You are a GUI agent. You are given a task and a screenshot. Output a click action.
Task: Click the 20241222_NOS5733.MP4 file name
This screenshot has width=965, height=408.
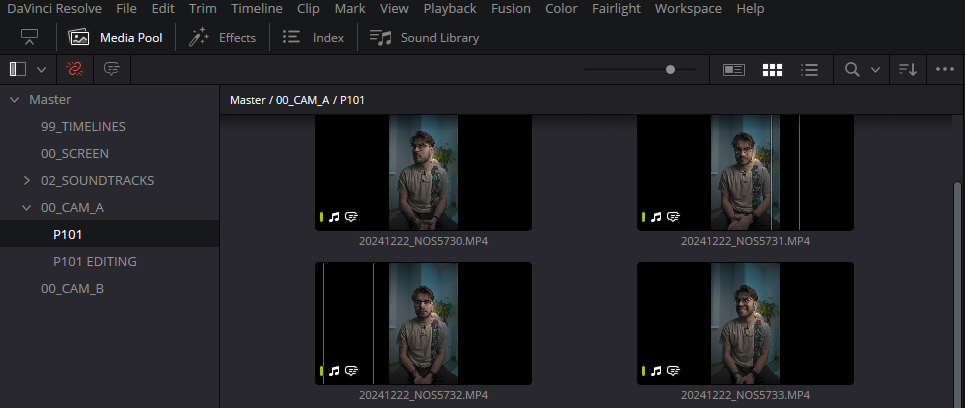[745, 394]
